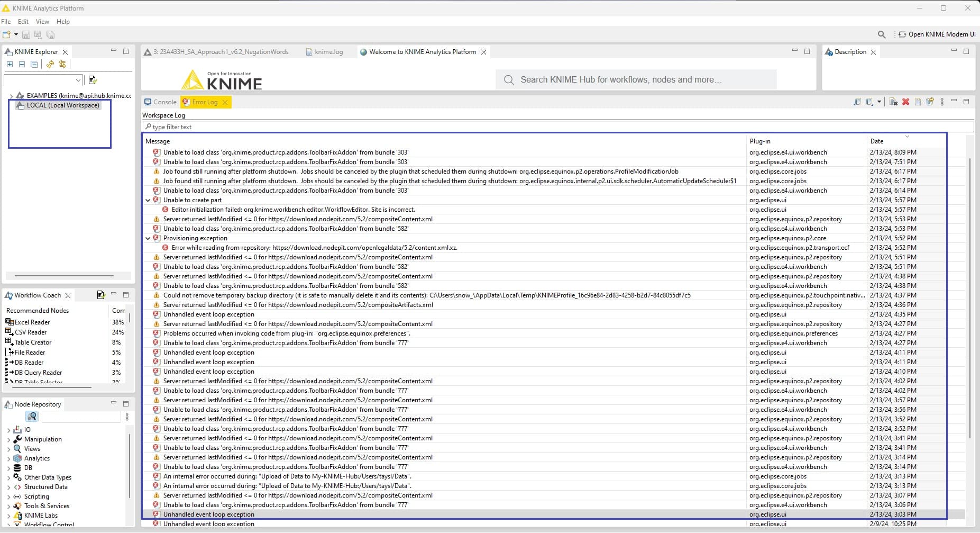Click Expand selected item icon in KNIME Explorer
Screen dimensions: 980x533
pyautogui.click(x=10, y=65)
